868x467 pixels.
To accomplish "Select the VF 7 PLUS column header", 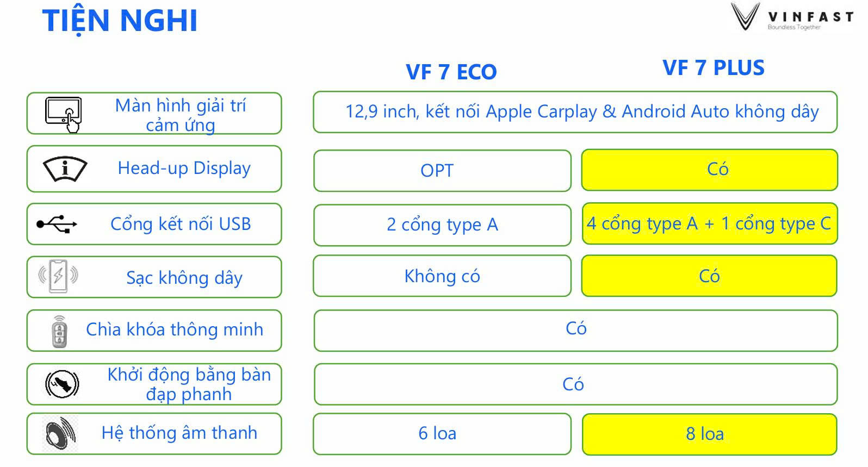I will click(x=713, y=68).
